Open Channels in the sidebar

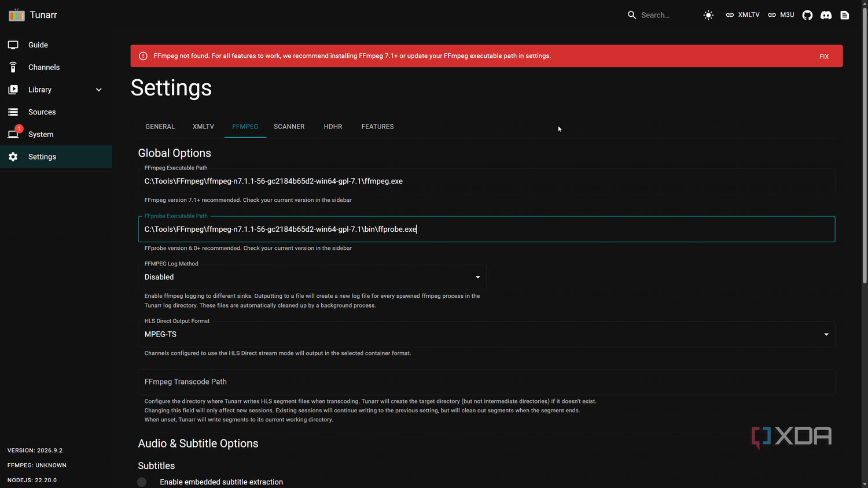(x=56, y=68)
